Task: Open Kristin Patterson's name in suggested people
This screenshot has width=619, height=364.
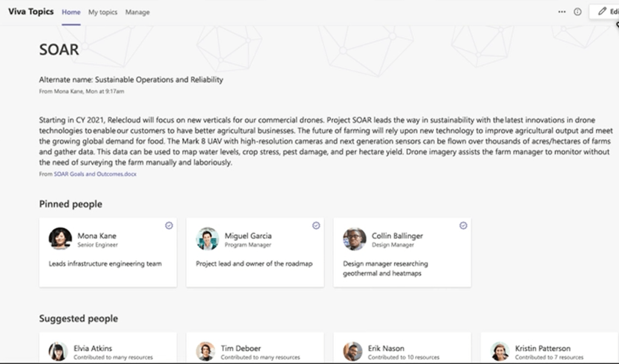Action: point(542,348)
